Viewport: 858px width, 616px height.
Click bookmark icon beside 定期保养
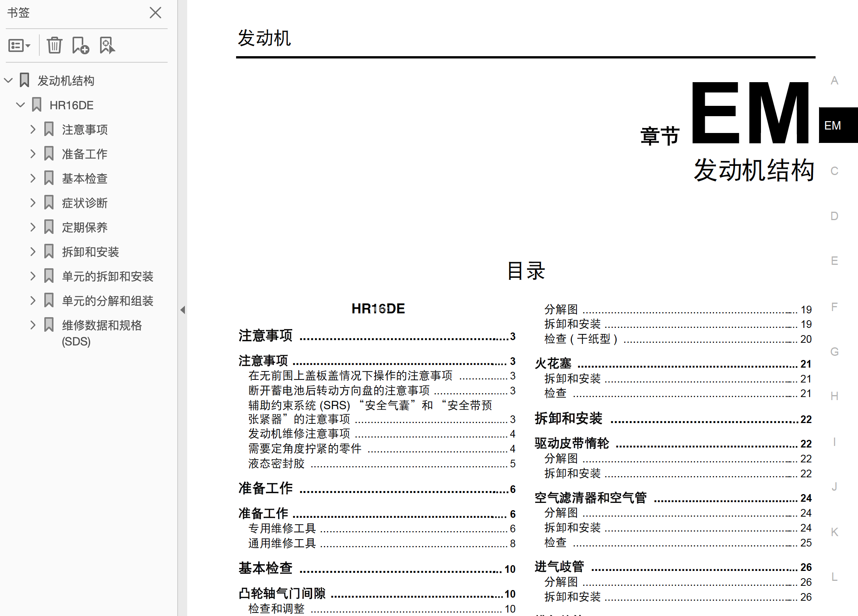click(x=49, y=227)
